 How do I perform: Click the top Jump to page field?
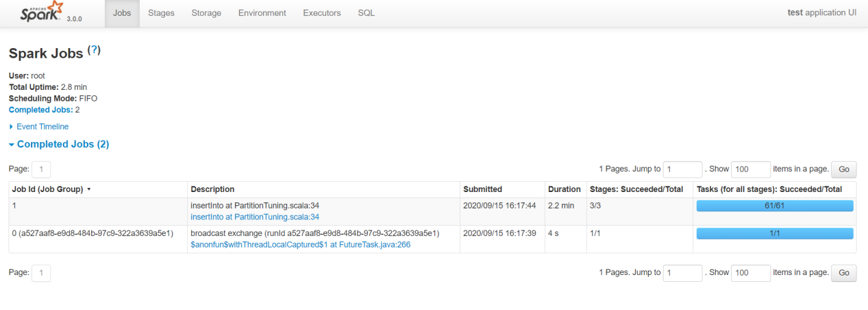pyautogui.click(x=683, y=169)
